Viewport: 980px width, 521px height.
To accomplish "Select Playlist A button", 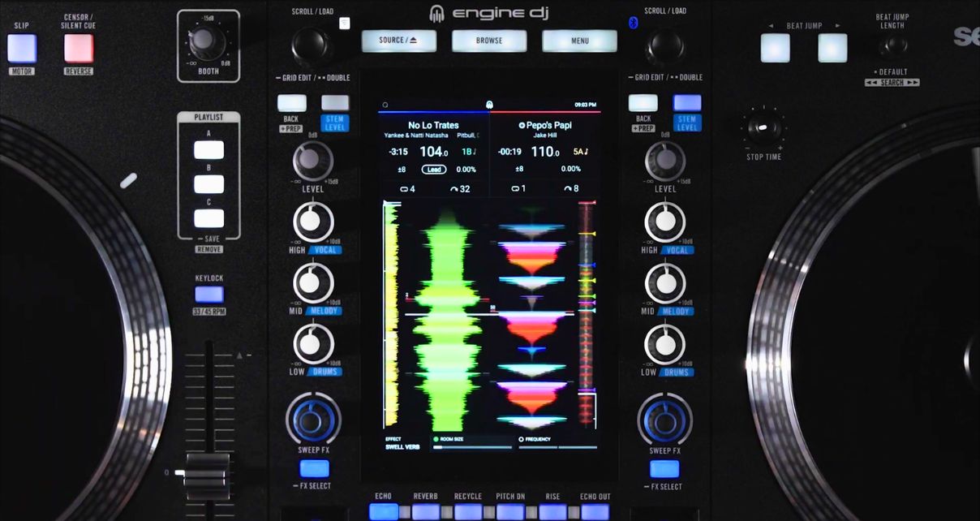I will click(208, 150).
